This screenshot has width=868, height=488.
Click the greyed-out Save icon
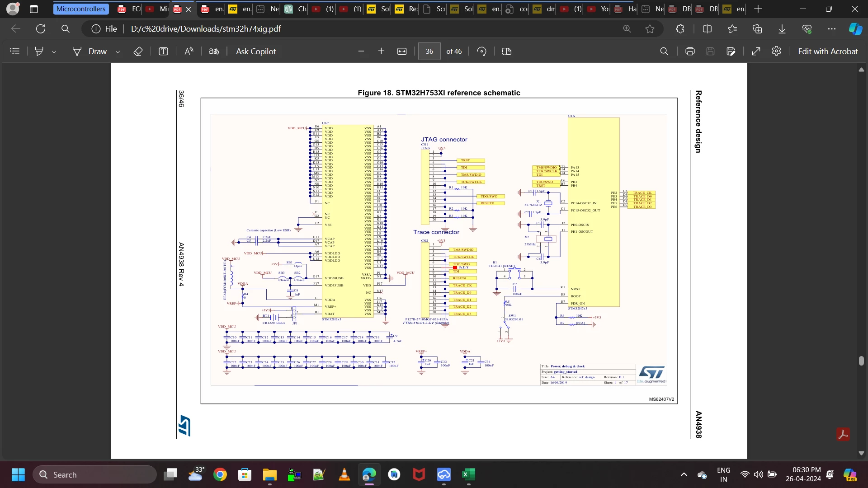point(710,52)
